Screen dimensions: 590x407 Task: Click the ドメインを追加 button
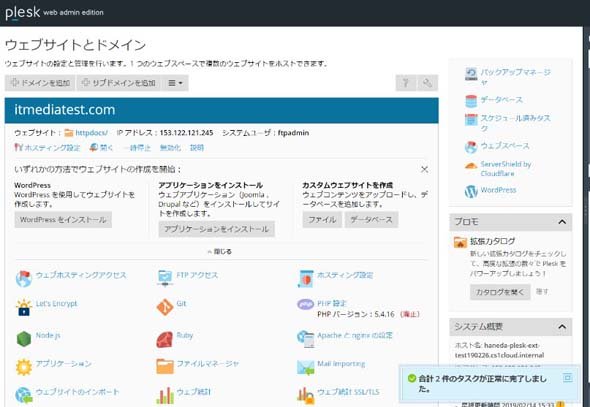pos(40,83)
